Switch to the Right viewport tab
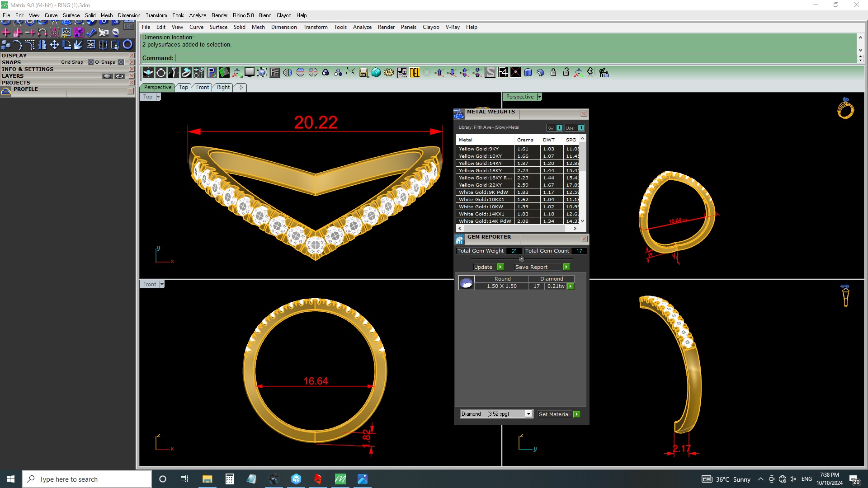The width and height of the screenshot is (868, 488). tap(223, 87)
